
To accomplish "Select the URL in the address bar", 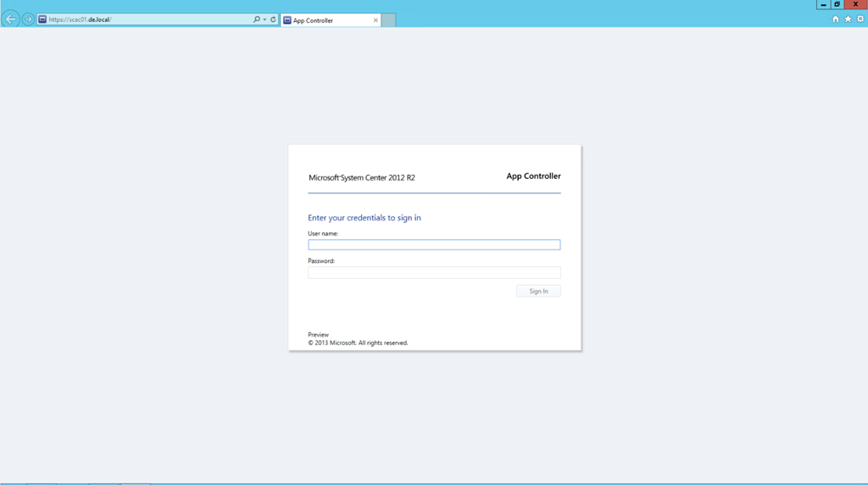I will (144, 20).
